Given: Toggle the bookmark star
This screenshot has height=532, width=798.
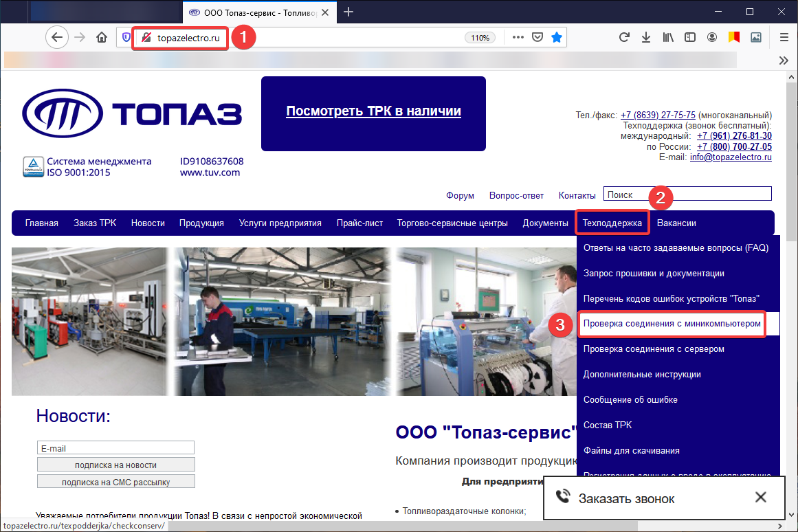Looking at the screenshot, I should (x=557, y=37).
